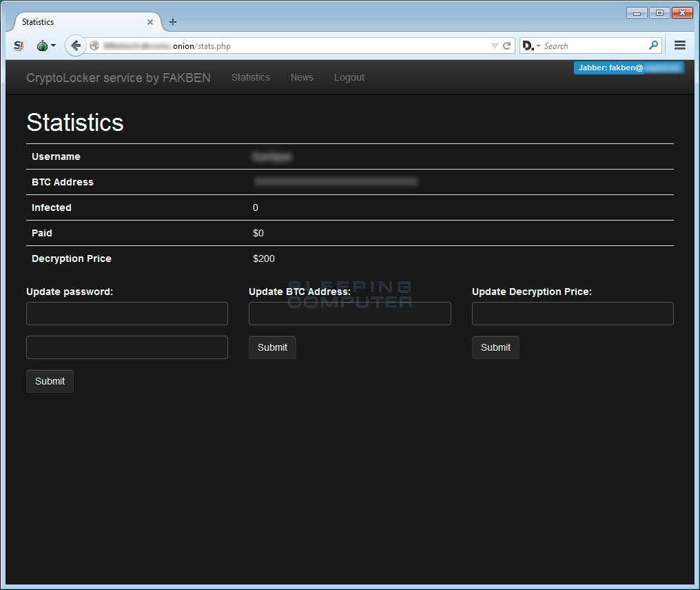700x590 pixels.
Task: Click the BTC Address row label
Action: coord(63,182)
